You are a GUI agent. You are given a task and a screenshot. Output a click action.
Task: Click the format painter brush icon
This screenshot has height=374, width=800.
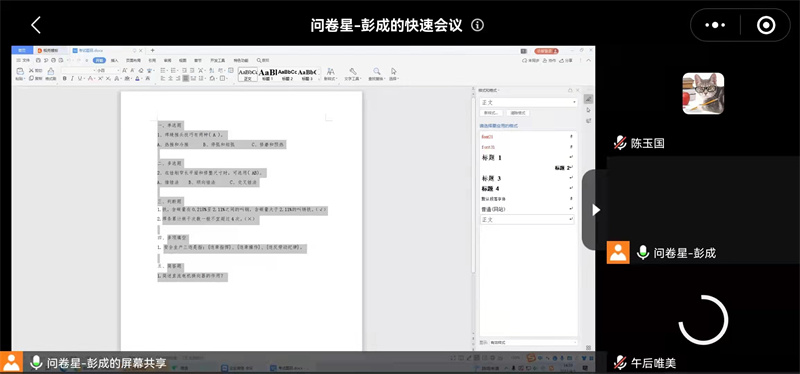(x=51, y=71)
